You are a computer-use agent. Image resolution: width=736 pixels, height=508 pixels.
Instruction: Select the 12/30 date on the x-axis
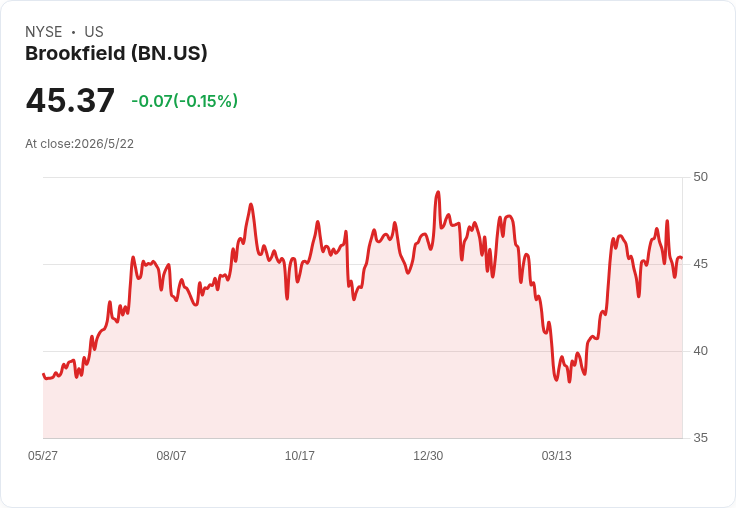click(428, 456)
